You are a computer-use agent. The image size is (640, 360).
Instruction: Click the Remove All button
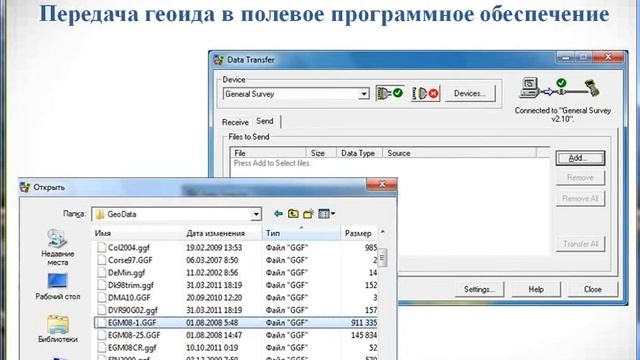pos(580,199)
